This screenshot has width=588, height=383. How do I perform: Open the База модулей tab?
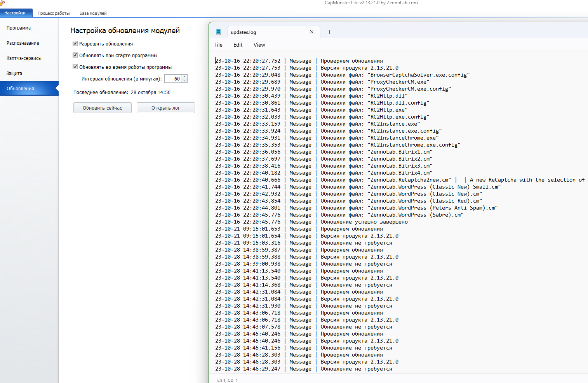[x=93, y=13]
